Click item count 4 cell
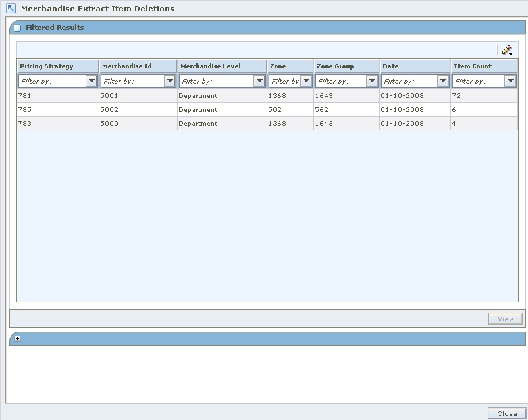Image resolution: width=528 pixels, height=420 pixels. 485,123
